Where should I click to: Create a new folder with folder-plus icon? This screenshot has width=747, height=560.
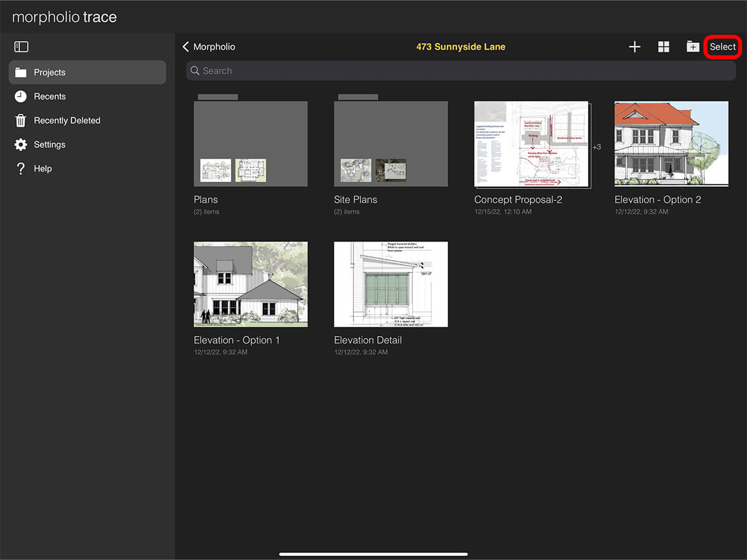[692, 47]
